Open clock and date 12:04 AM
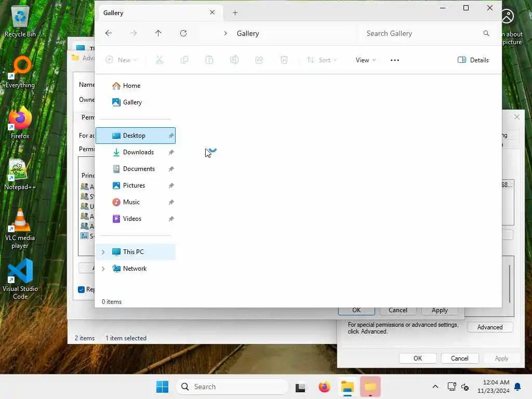Screen dimensions: 532x399 point(493,387)
